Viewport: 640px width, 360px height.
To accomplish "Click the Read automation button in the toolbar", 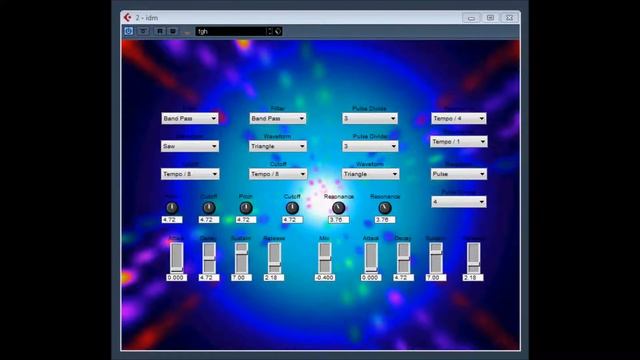I will pyautogui.click(x=160, y=31).
